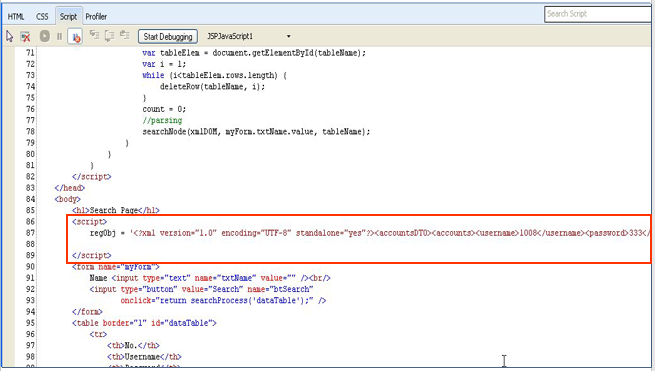Click line number 84 in the gutter
655x371 pixels.
[30, 199]
